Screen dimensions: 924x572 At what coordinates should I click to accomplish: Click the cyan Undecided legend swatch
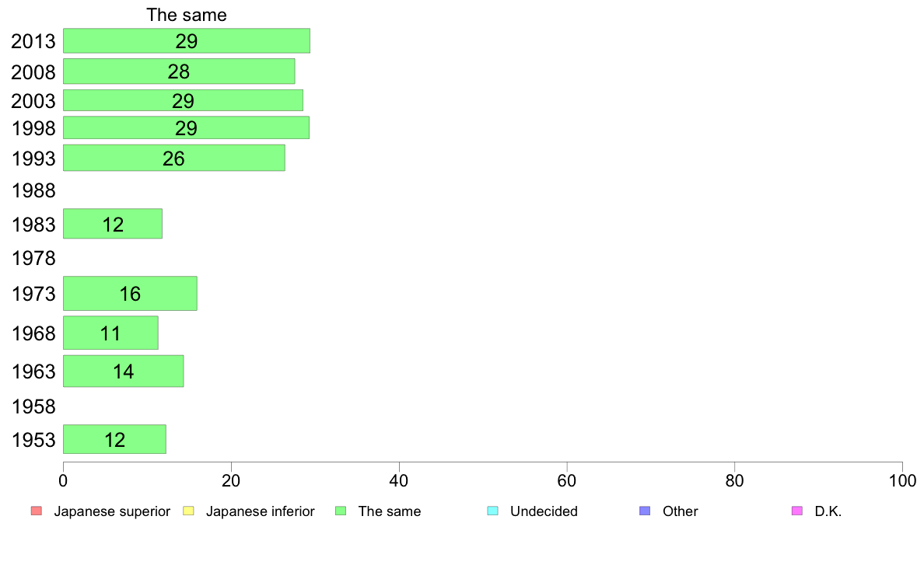click(x=492, y=511)
